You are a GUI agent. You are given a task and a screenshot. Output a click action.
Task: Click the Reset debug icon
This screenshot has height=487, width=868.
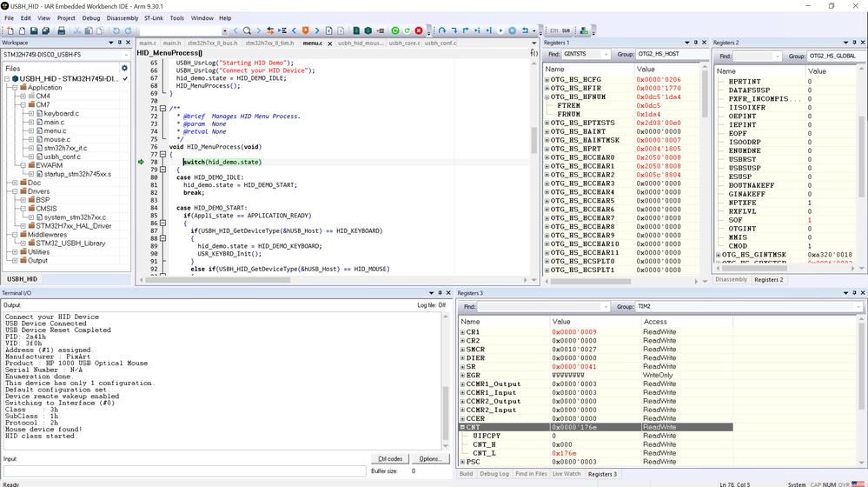click(525, 30)
